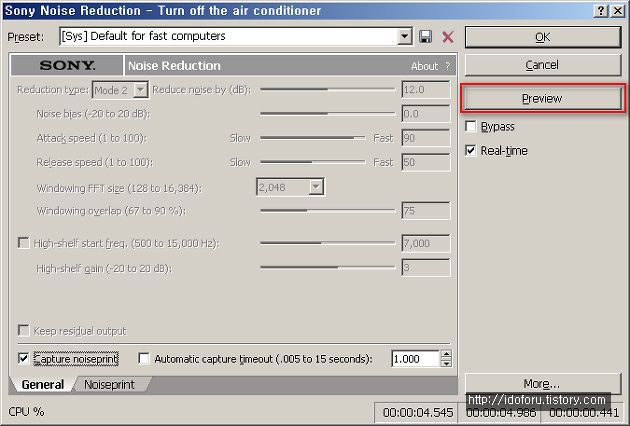Click the OK button
Image resolution: width=630 pixels, height=426 pixels.
tap(543, 37)
